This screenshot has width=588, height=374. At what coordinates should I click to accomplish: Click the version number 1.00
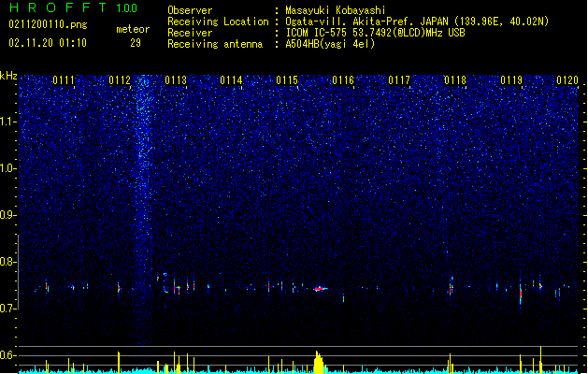pos(126,8)
